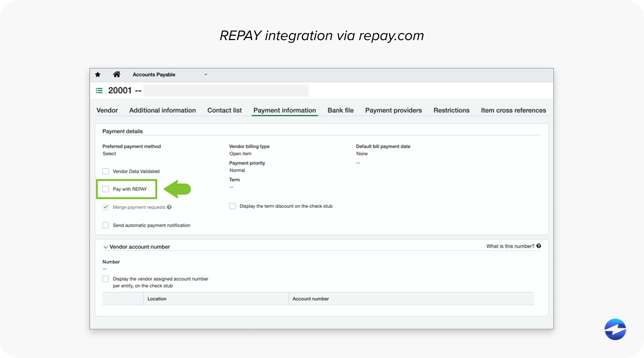Viewport: 644px width, 358px height.
Task: Open the Payment providers tab
Action: pyautogui.click(x=394, y=110)
